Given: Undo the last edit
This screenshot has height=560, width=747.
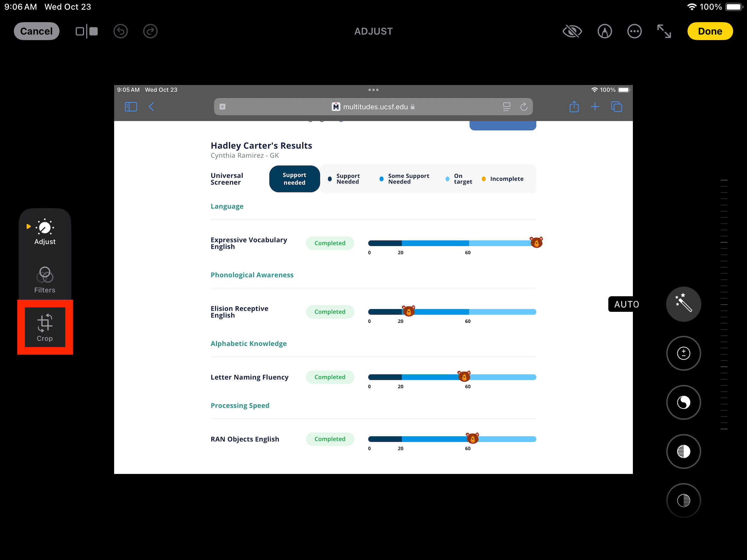Looking at the screenshot, I should [x=121, y=31].
